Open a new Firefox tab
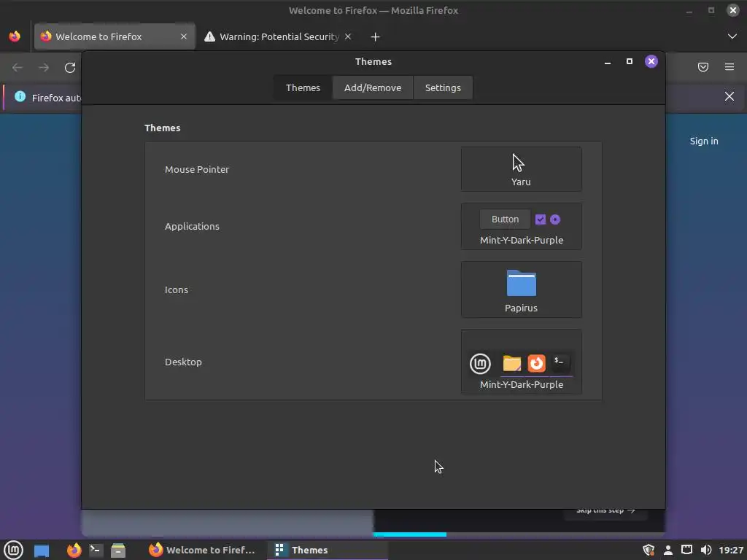The image size is (747, 560). coord(376,36)
